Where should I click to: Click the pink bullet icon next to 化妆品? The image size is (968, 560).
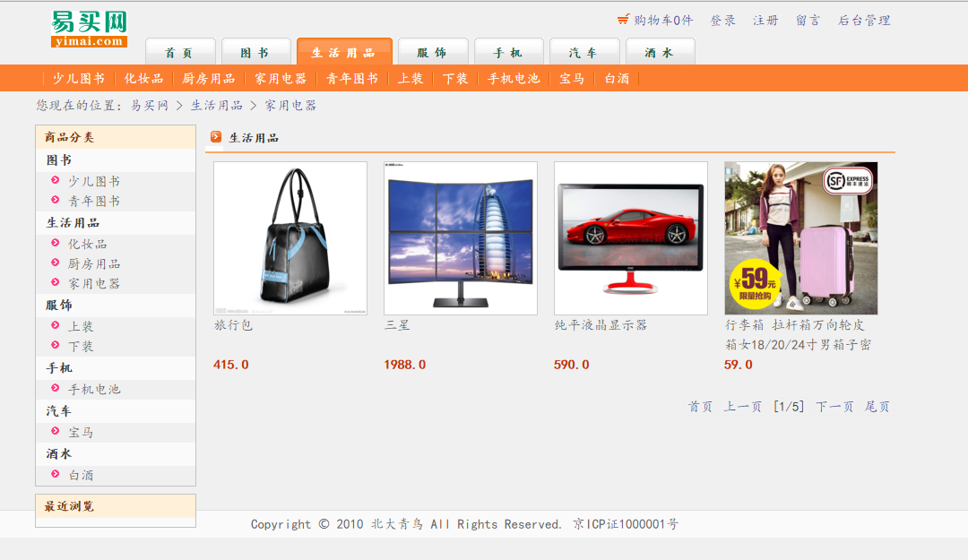pos(55,243)
